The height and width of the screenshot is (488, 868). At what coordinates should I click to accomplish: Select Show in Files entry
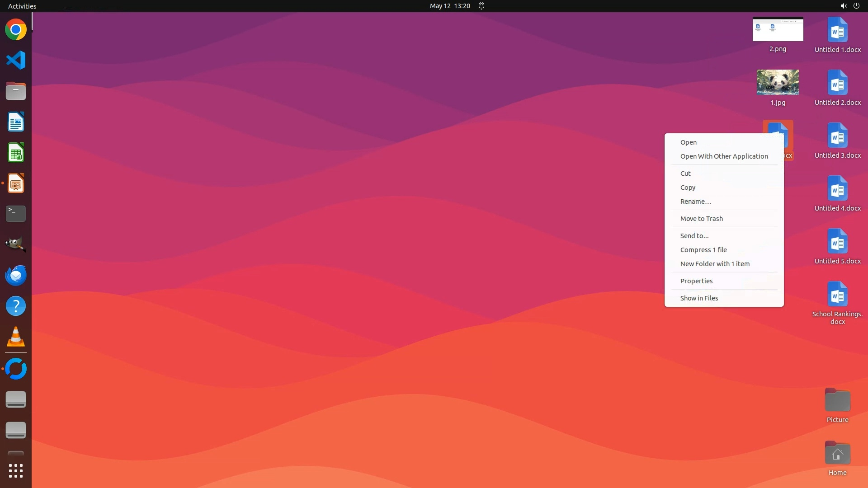pyautogui.click(x=699, y=298)
